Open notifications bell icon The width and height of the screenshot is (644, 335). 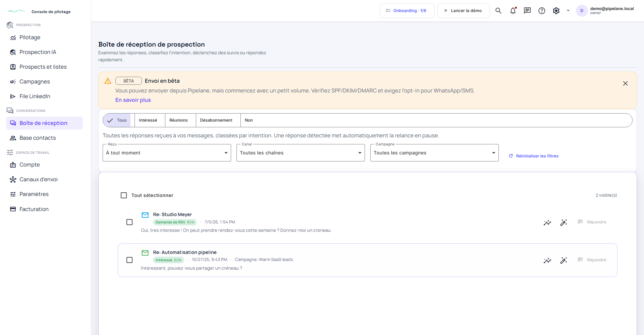click(513, 11)
